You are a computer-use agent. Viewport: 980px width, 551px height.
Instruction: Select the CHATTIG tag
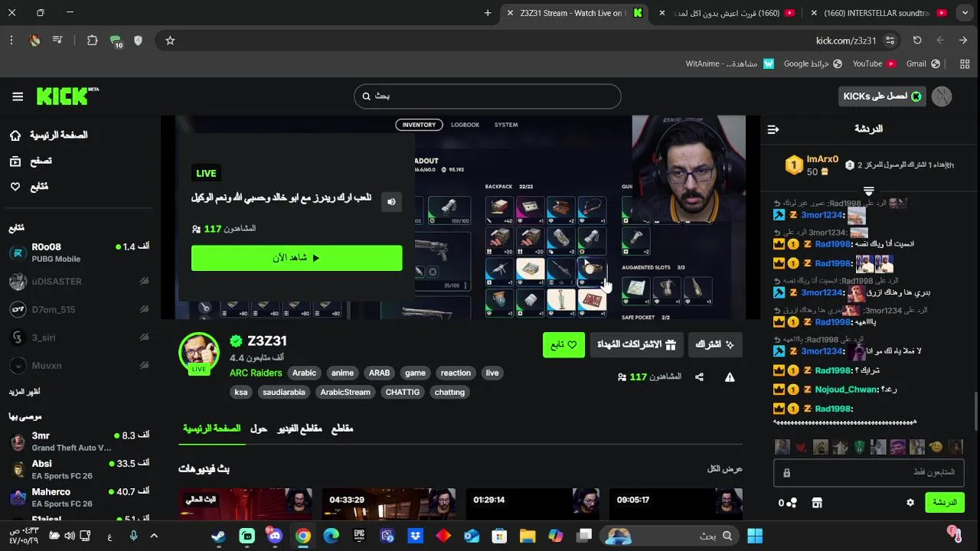point(403,392)
